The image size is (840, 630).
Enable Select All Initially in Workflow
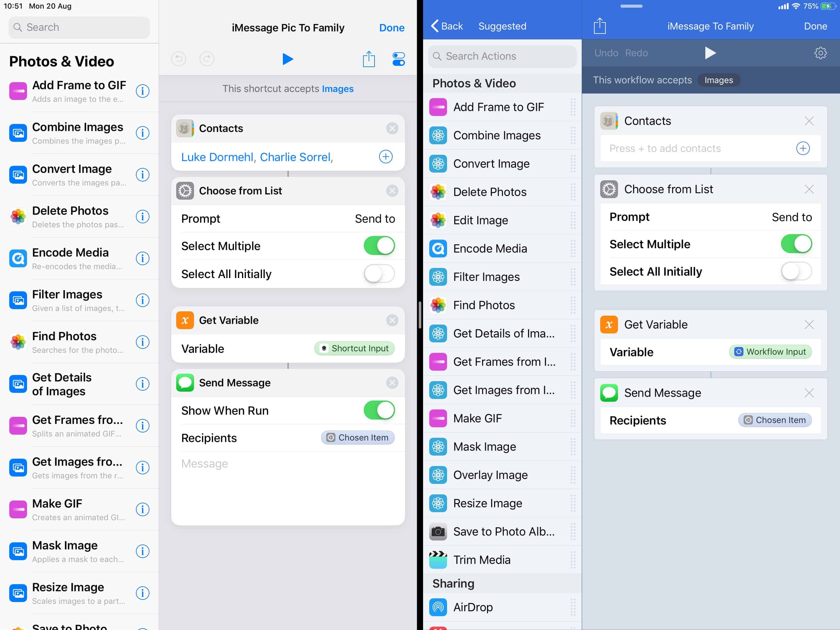coord(796,271)
